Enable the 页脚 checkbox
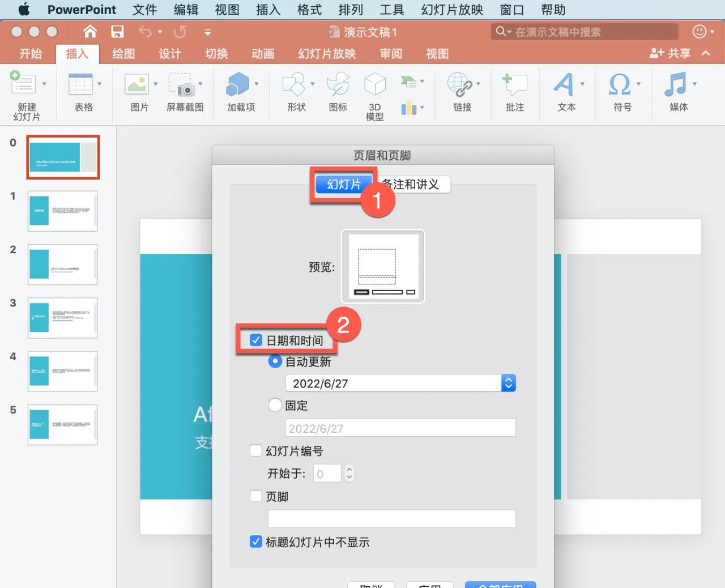The image size is (725, 588). (255, 496)
